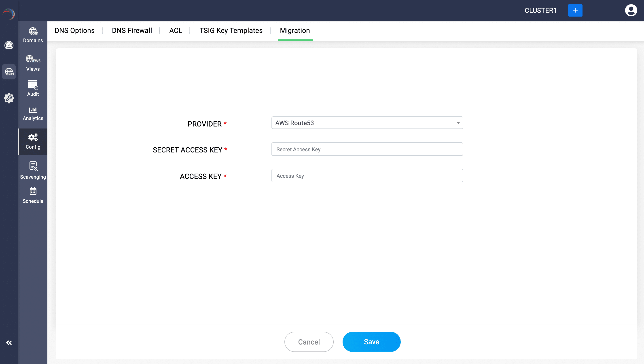Focus the Secret Access Key field
Screen dimensions: 644x364
point(367,149)
